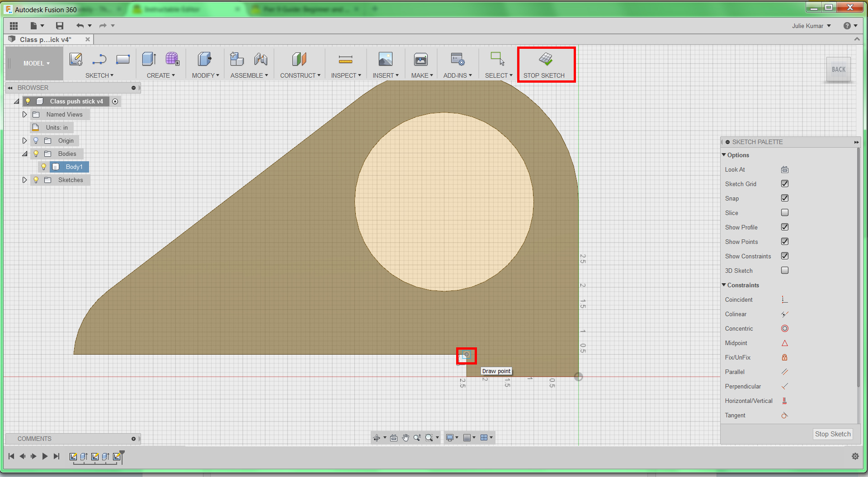
Task: Click the Create Form icon
Action: [x=172, y=59]
